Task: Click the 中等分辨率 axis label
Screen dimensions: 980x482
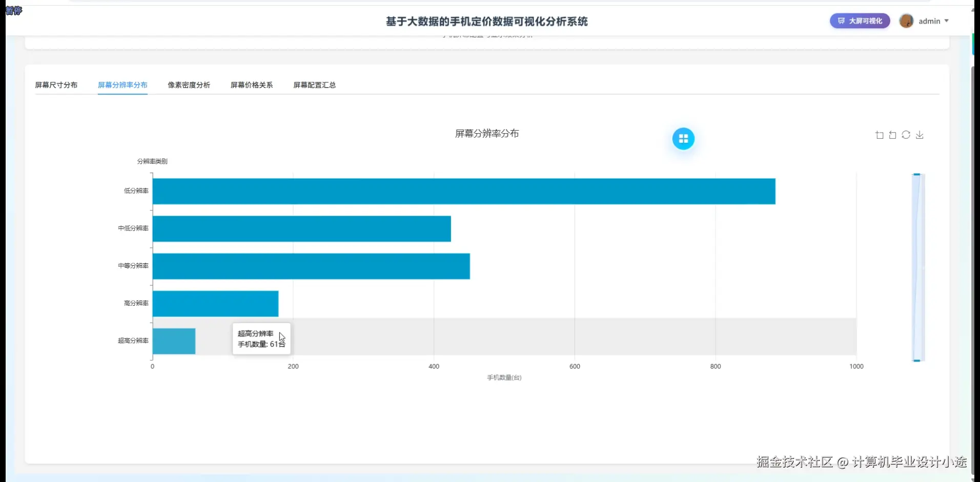Action: point(133,266)
